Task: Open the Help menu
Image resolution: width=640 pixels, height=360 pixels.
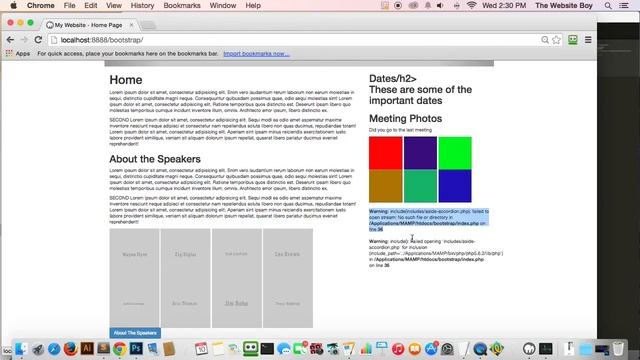Action: 253,6
